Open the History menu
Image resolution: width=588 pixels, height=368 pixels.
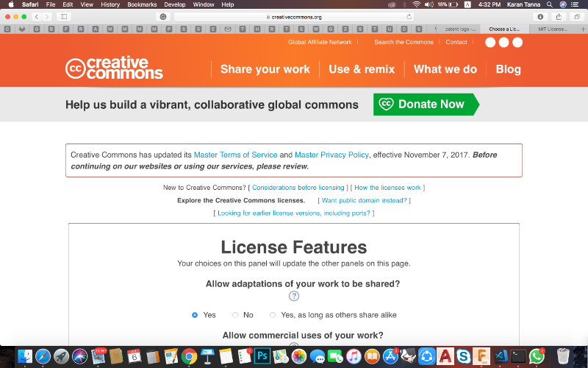click(x=110, y=4)
